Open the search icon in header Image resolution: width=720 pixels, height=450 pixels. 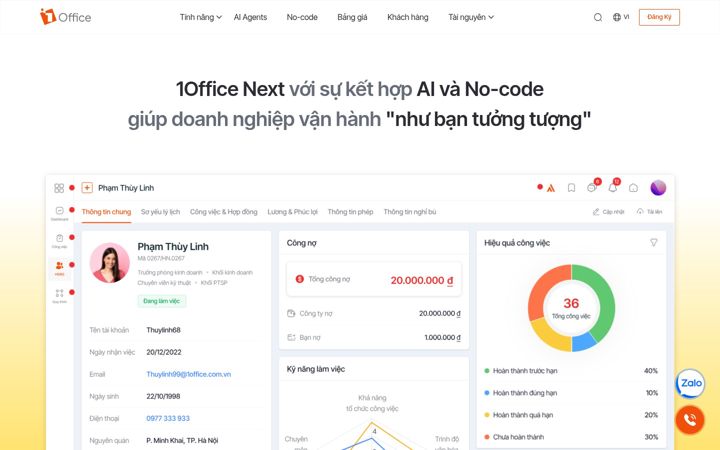597,17
